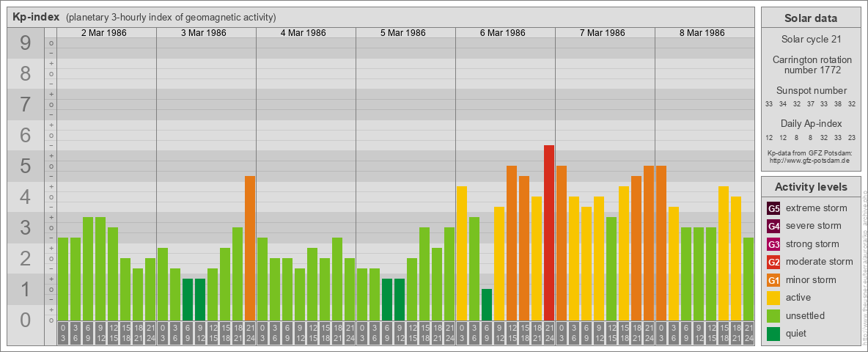The height and width of the screenshot is (352, 868).
Task: Select the orange bar on 3 Mar 21-24h
Action: tap(250, 248)
